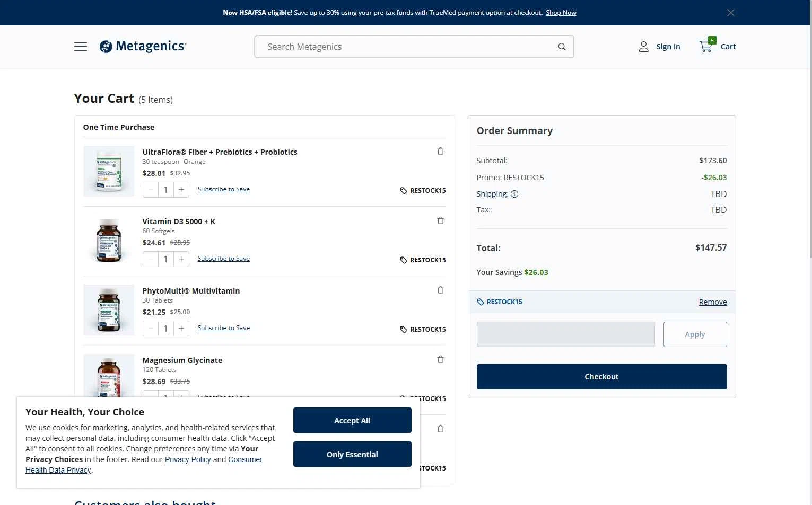Click the RESTOCK15 tag on PhytoMulti row
The image size is (812, 505).
(x=423, y=330)
